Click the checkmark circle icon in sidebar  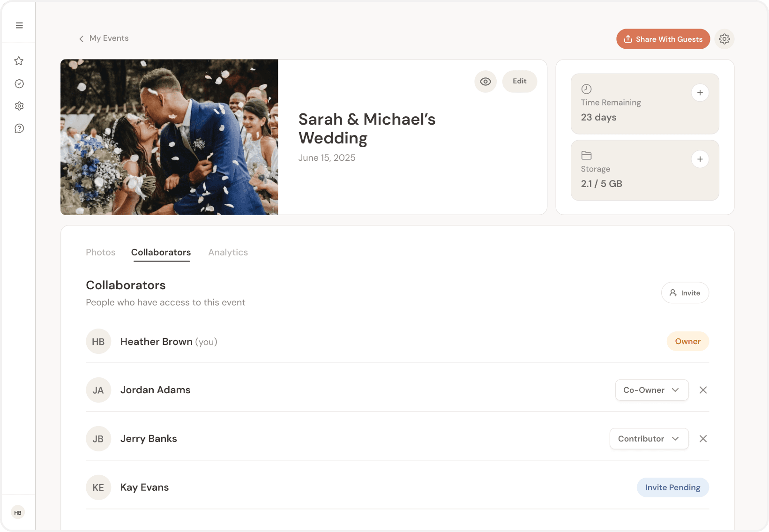(19, 83)
